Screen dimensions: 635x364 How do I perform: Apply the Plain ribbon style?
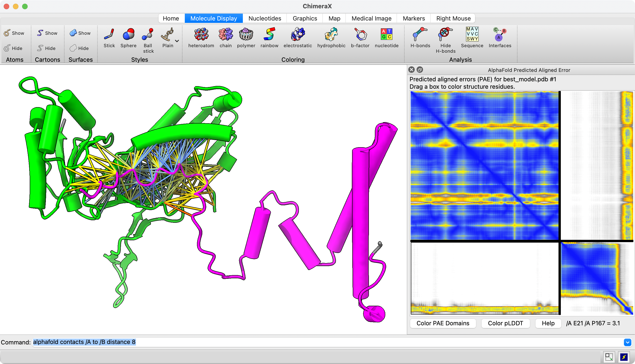pyautogui.click(x=168, y=38)
